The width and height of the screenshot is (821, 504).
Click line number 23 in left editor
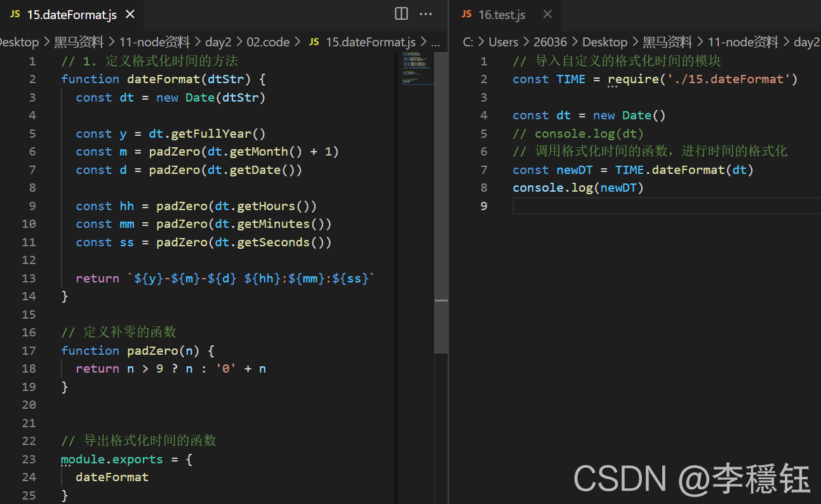pos(29,459)
